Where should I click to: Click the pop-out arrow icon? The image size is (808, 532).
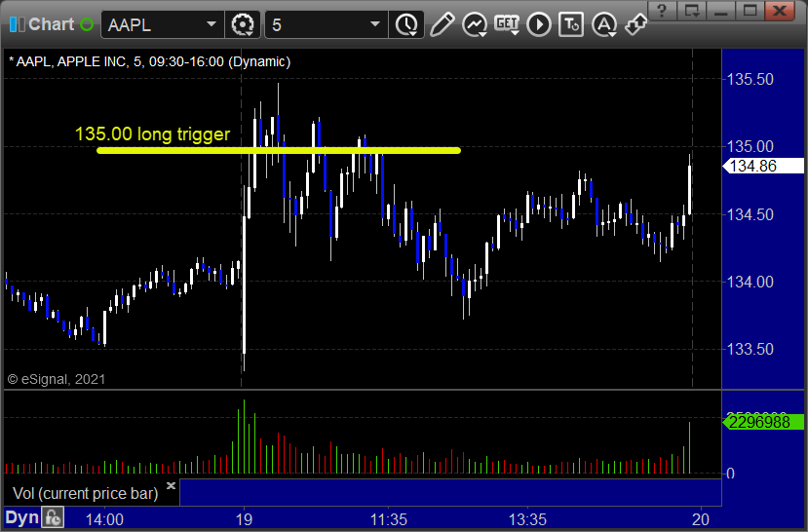[635, 24]
